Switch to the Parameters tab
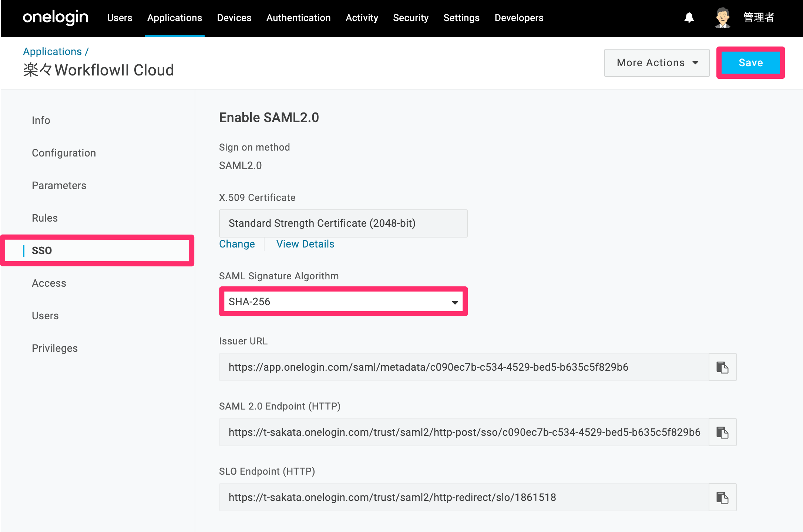Image resolution: width=803 pixels, height=532 pixels. 59,185
